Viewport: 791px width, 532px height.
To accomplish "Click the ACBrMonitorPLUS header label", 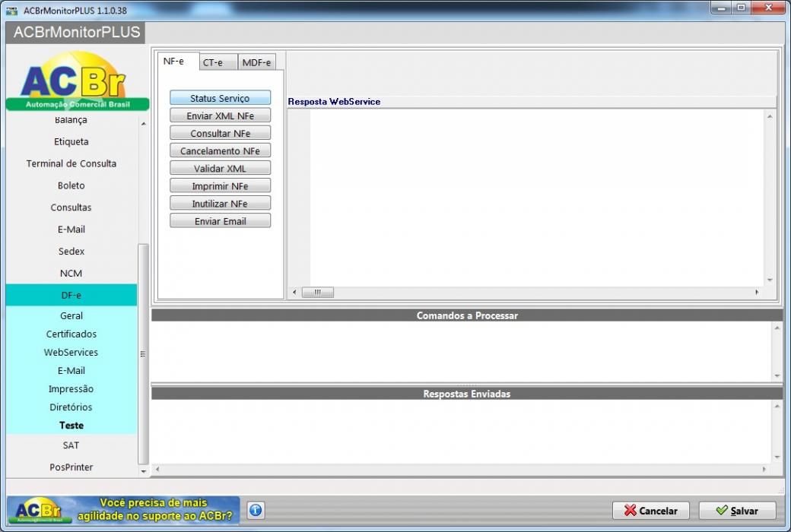I will click(76, 32).
